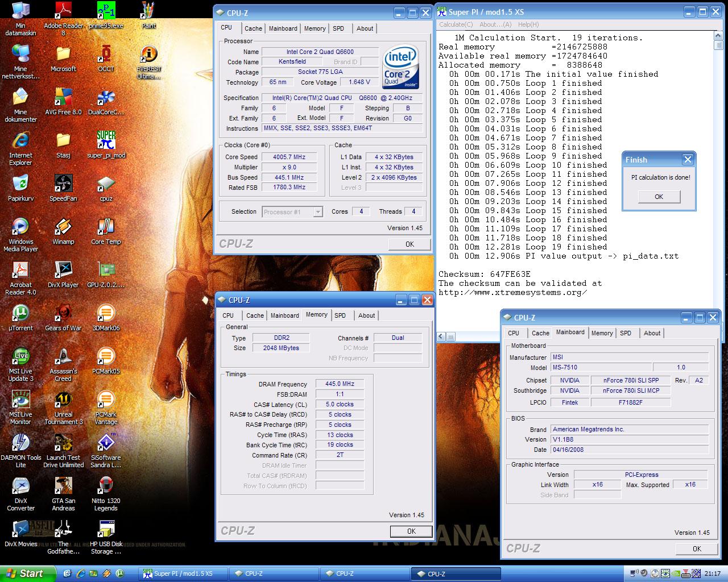Open Adobe Reader 8 desktop icon
The height and width of the screenshot is (582, 728).
coord(63,19)
